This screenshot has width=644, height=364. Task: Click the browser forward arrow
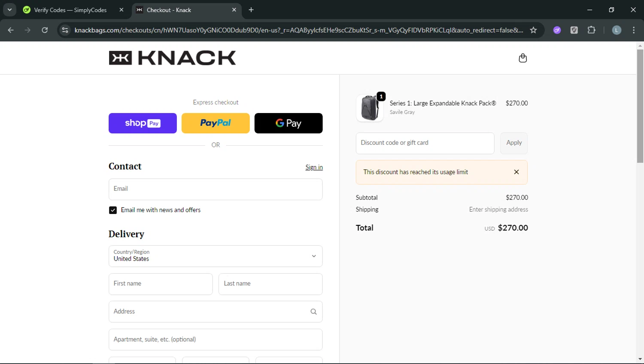pos(27,30)
